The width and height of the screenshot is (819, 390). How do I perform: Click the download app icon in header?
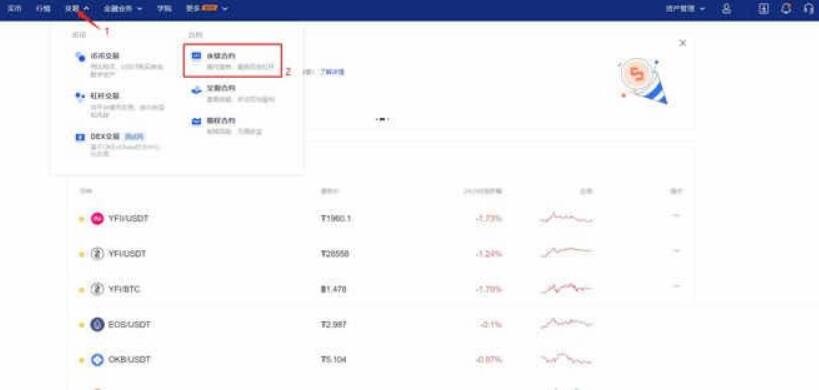764,9
